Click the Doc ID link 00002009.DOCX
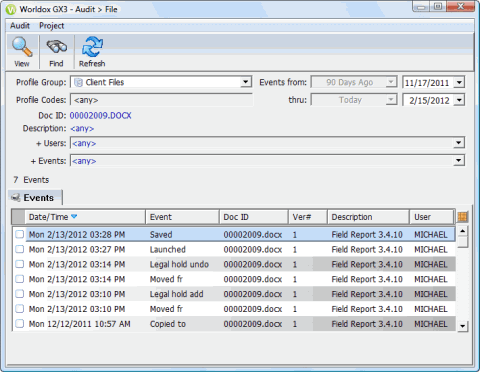This screenshot has width=480, height=372. [100, 116]
